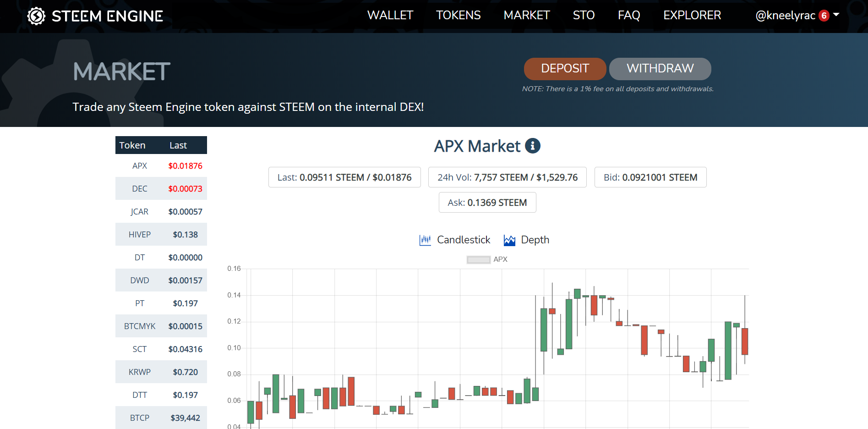Click the DEPOSIT button
868x429 pixels.
pos(565,69)
